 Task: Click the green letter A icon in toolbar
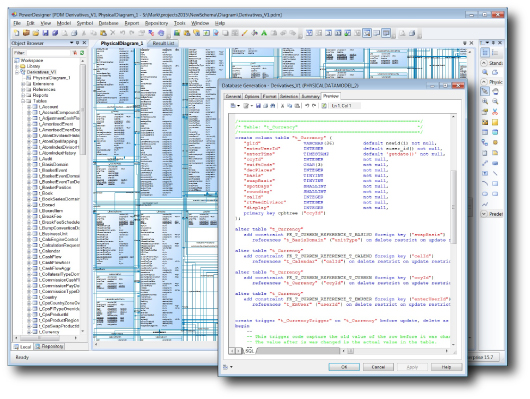click(264, 33)
